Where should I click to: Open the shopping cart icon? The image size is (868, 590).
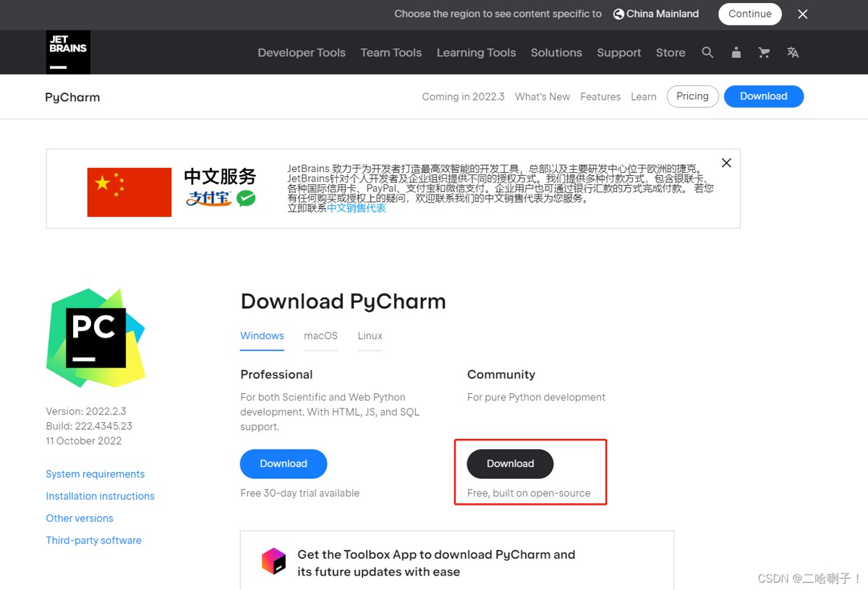click(764, 52)
